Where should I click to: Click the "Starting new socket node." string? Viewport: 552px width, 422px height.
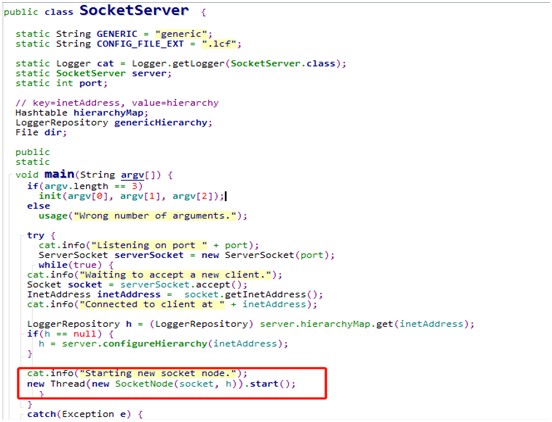click(158, 373)
